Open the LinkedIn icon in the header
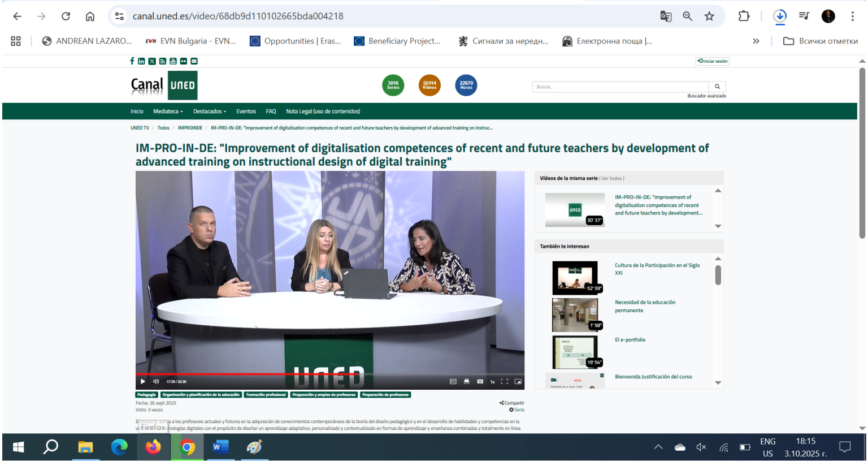Image resolution: width=868 pixels, height=461 pixels. [141, 61]
